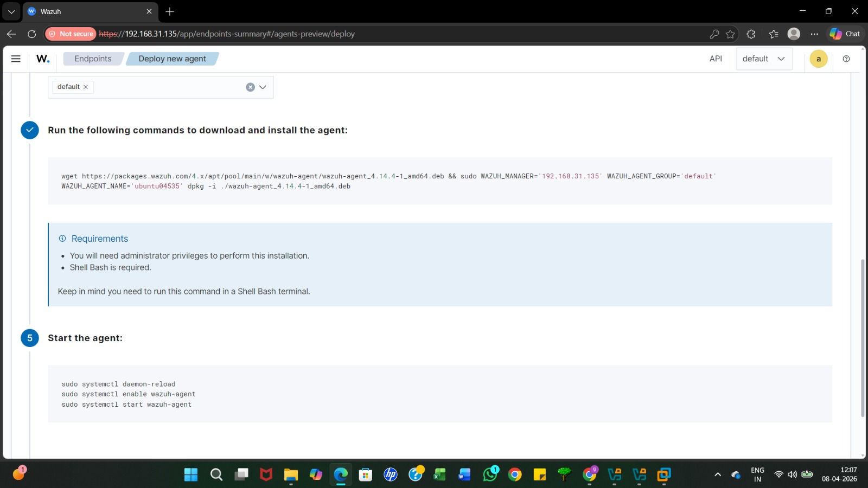The image size is (868, 488).
Task: Open Windows Search from the taskbar
Action: pos(216,475)
